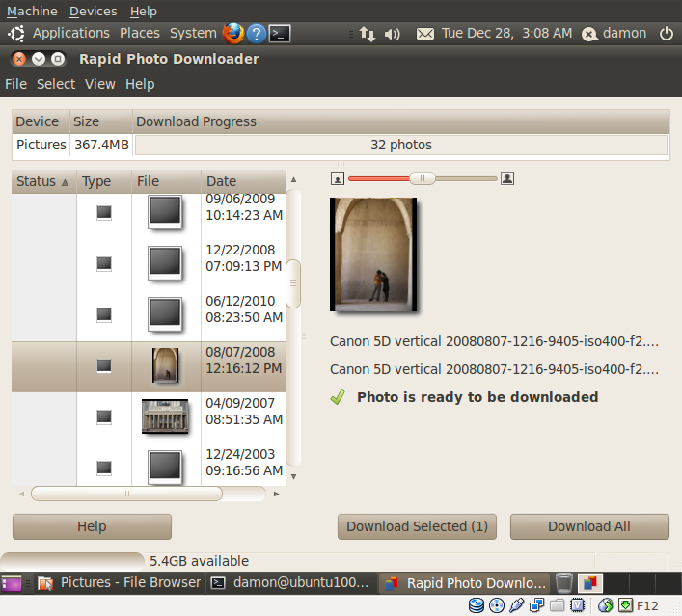Screen dimensions: 682x616
Task: Open the volume speaker indicator
Action: (x=392, y=34)
